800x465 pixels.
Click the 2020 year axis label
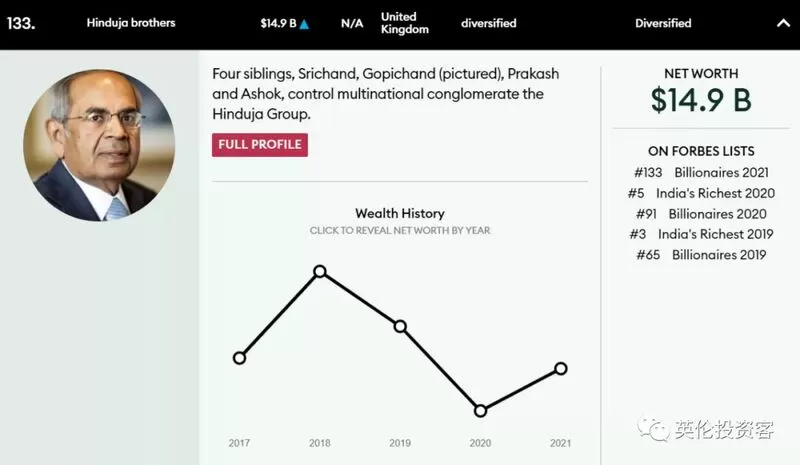[x=480, y=443]
